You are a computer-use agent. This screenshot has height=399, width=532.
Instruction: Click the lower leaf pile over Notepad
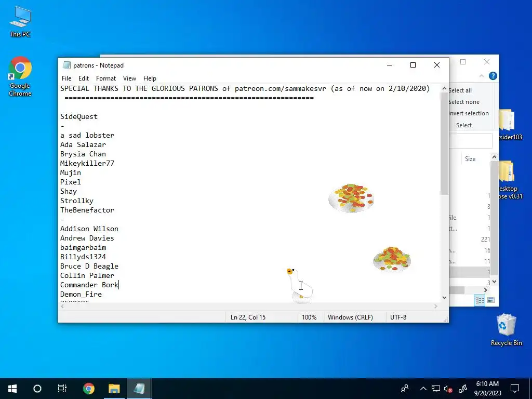[392, 260]
